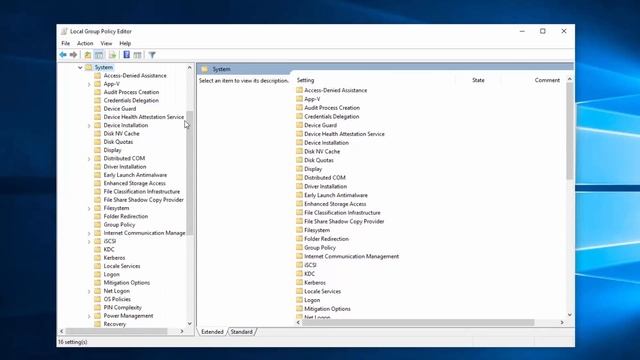Sort by the Comment column header
The image size is (640, 360).
[x=547, y=80]
